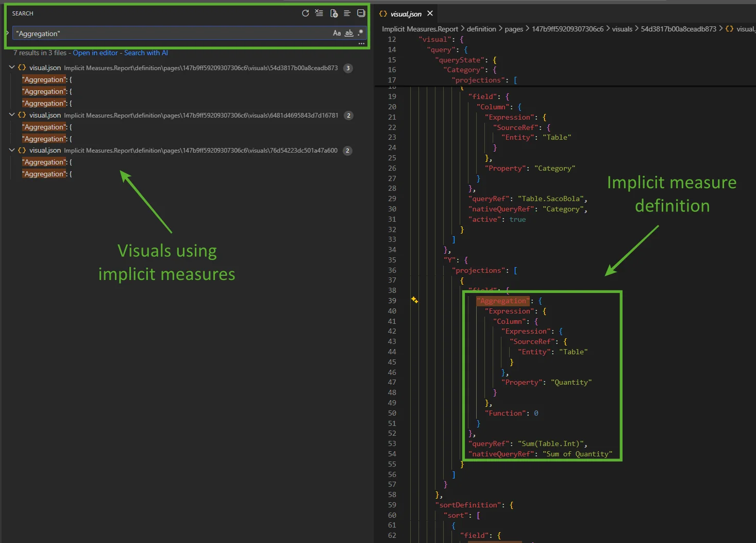Toggle Match Case option
This screenshot has width=756, height=543.
[x=337, y=33]
